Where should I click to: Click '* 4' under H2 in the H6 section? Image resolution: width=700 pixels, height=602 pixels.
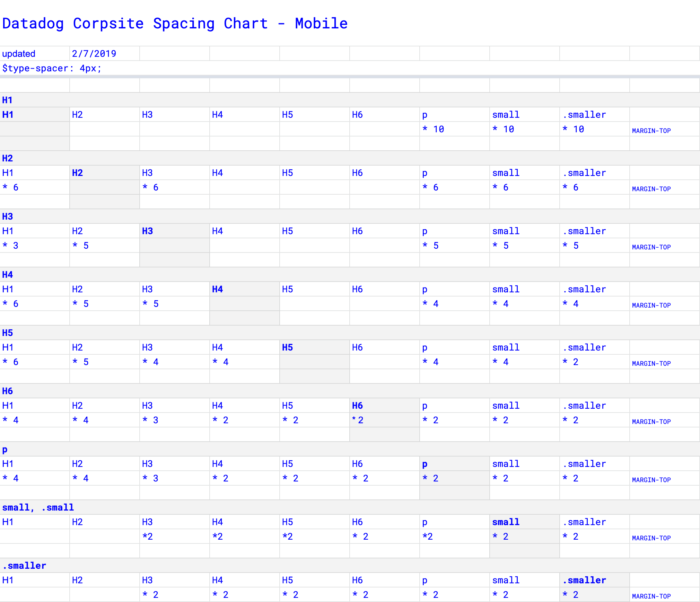80,420
